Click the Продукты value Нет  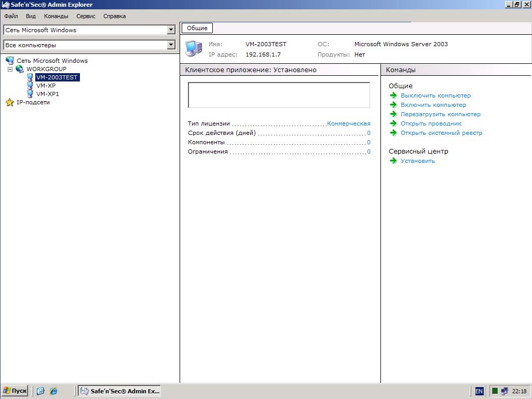(x=360, y=54)
